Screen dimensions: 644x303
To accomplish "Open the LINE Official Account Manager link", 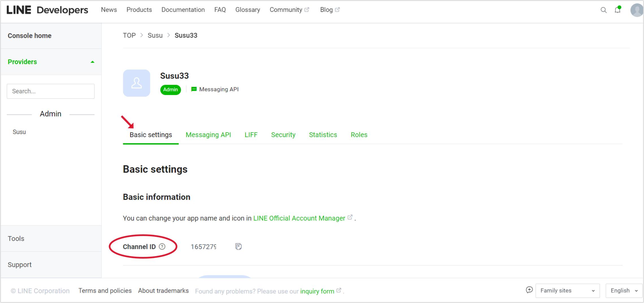I will point(299,218).
